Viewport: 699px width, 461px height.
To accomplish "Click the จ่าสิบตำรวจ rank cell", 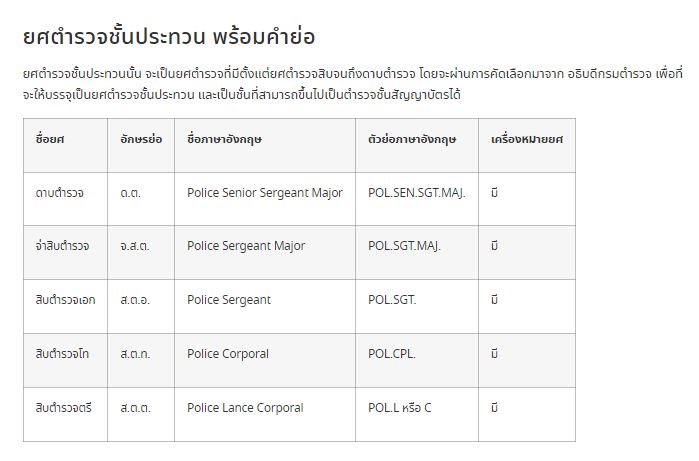I will [x=66, y=252].
